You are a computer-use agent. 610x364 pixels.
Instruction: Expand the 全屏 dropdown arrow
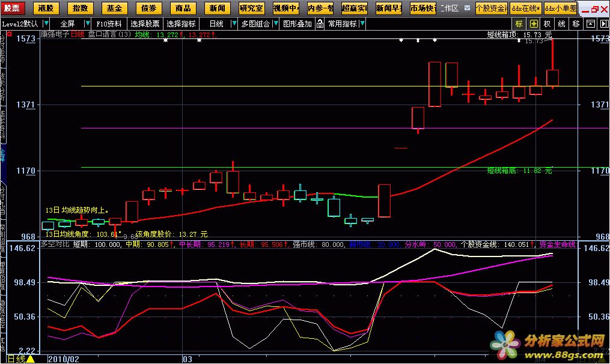click(88, 23)
